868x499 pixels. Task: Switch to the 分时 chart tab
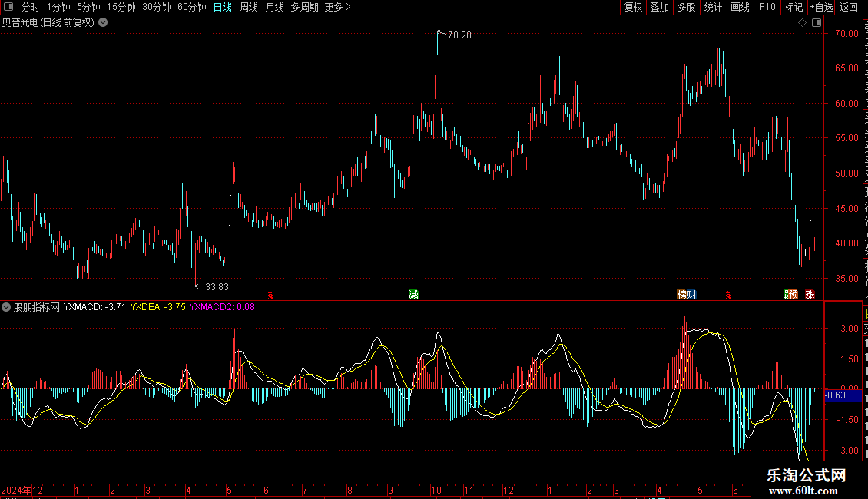31,7
